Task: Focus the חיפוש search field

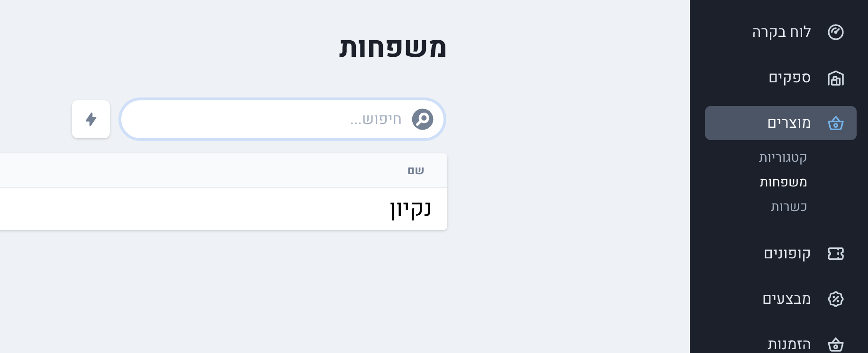Action: click(x=265, y=119)
